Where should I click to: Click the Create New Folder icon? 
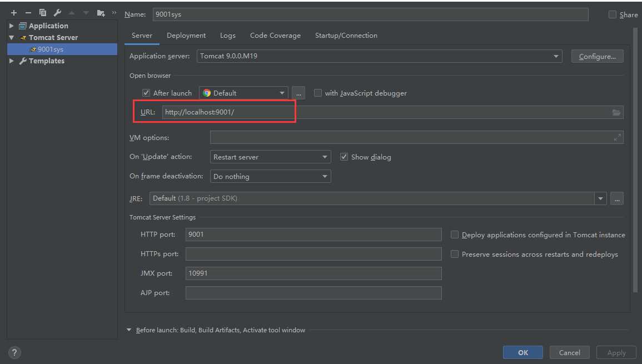click(x=101, y=13)
